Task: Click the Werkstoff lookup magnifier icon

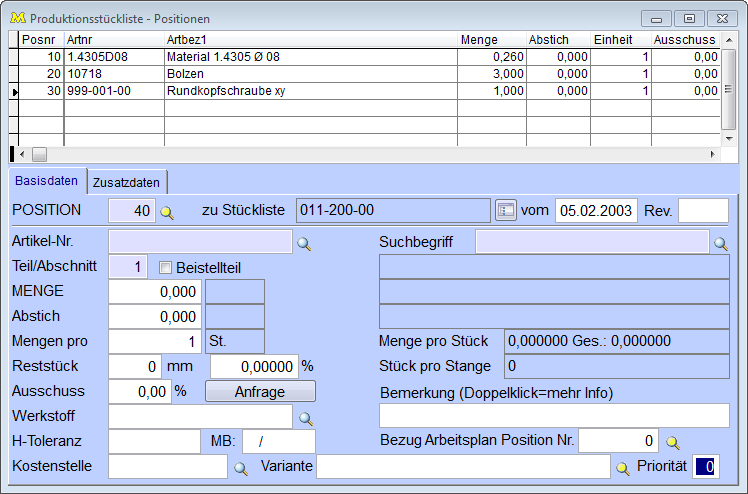Action: coord(306,416)
